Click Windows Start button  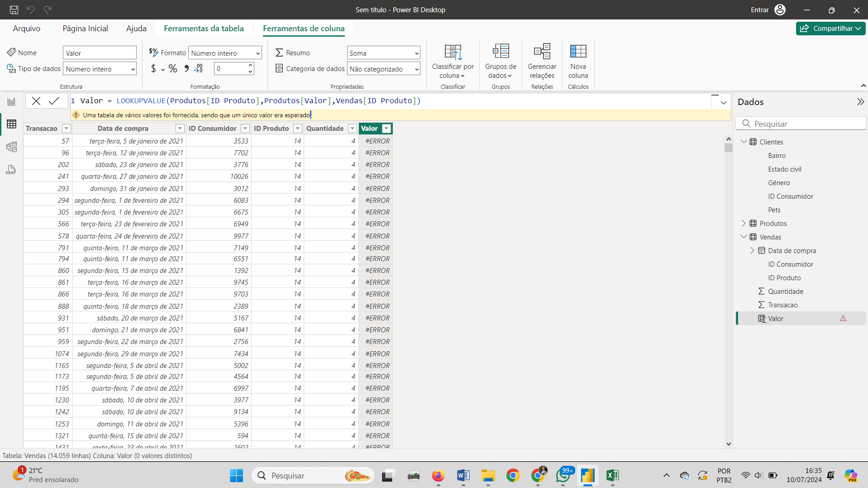(236, 475)
